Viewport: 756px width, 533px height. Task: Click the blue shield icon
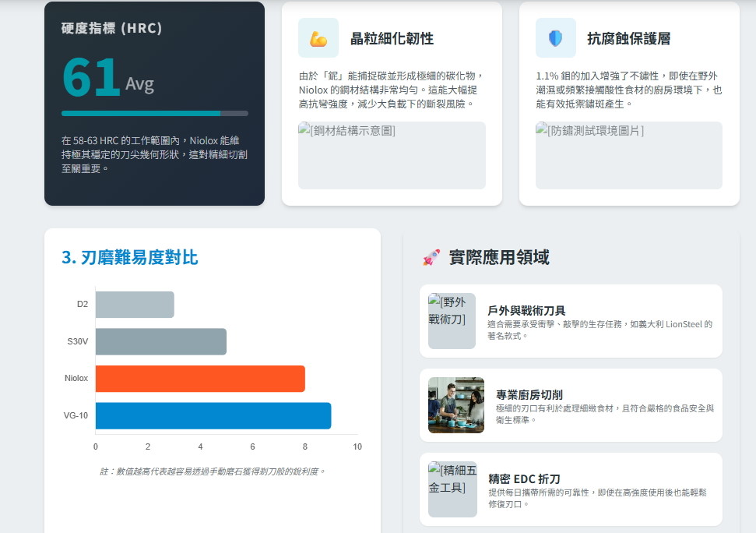tap(555, 38)
